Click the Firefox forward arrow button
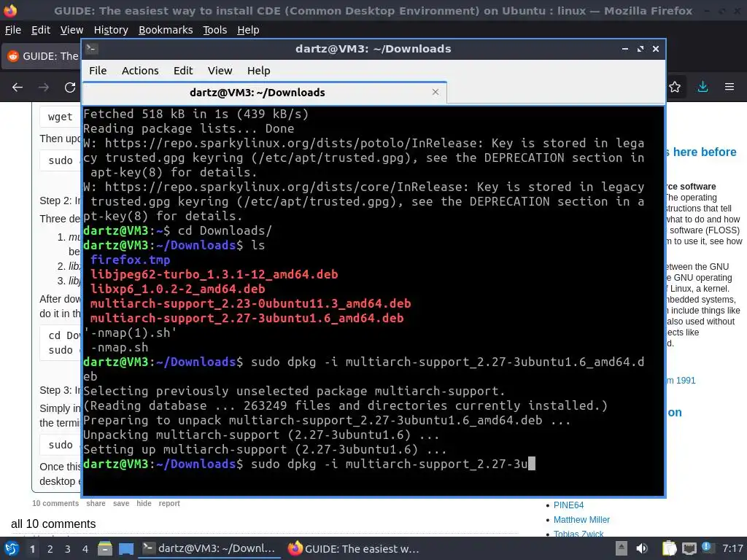This screenshot has height=560, width=747. click(44, 87)
